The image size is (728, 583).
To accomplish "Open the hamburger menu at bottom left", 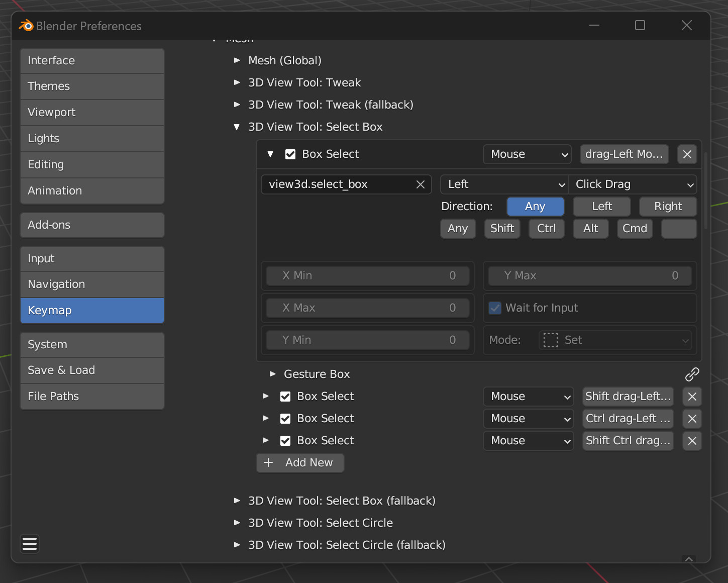I will coord(30,544).
